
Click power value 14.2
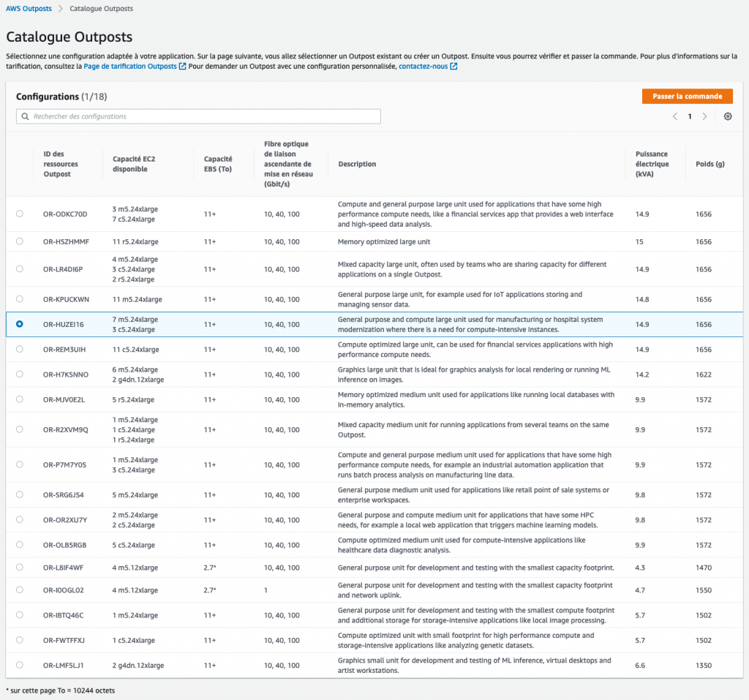[642, 375]
